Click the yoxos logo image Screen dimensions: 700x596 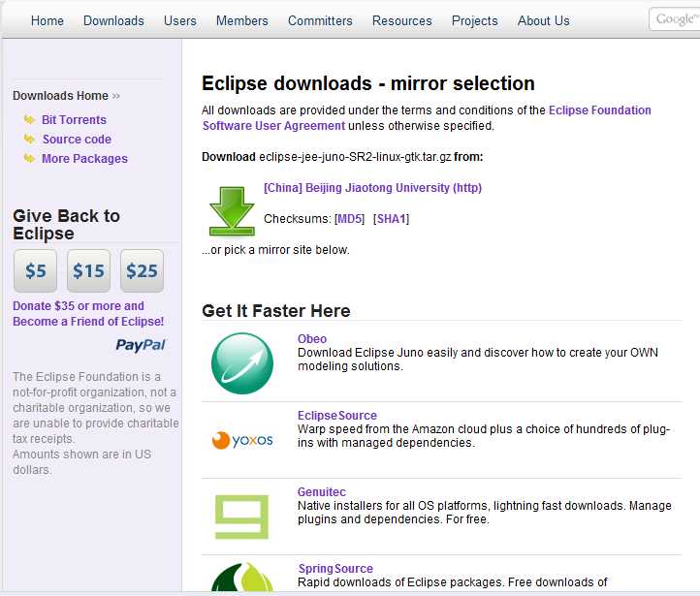(x=242, y=440)
